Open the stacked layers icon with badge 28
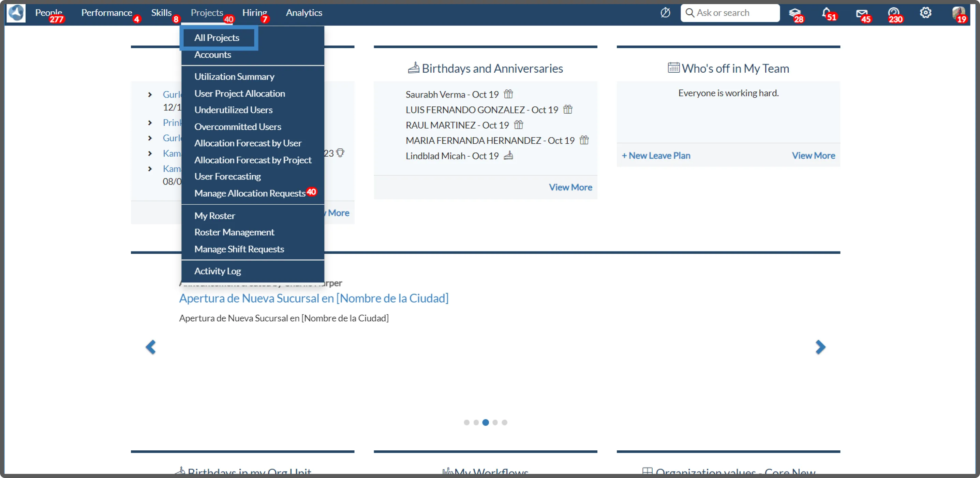The height and width of the screenshot is (478, 980). (795, 13)
